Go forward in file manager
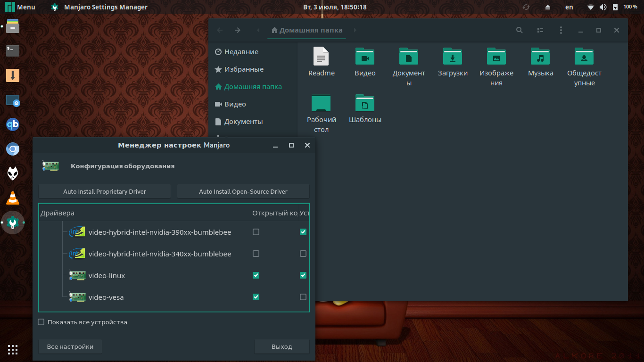This screenshot has width=644, height=362. (238, 30)
